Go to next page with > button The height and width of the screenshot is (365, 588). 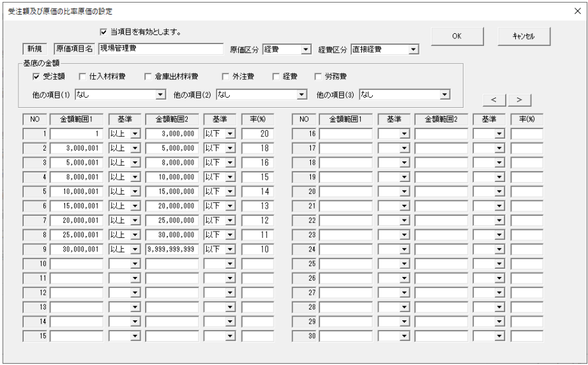[519, 100]
